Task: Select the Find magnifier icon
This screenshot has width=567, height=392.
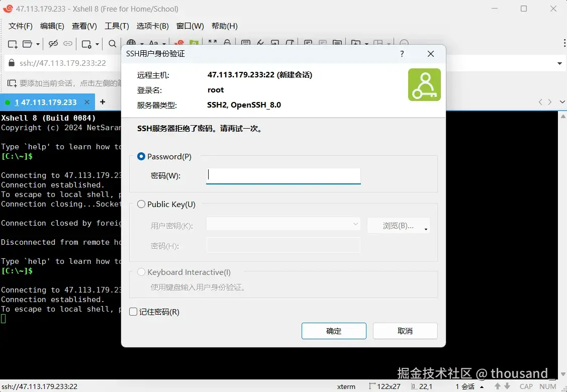Action: (x=112, y=44)
